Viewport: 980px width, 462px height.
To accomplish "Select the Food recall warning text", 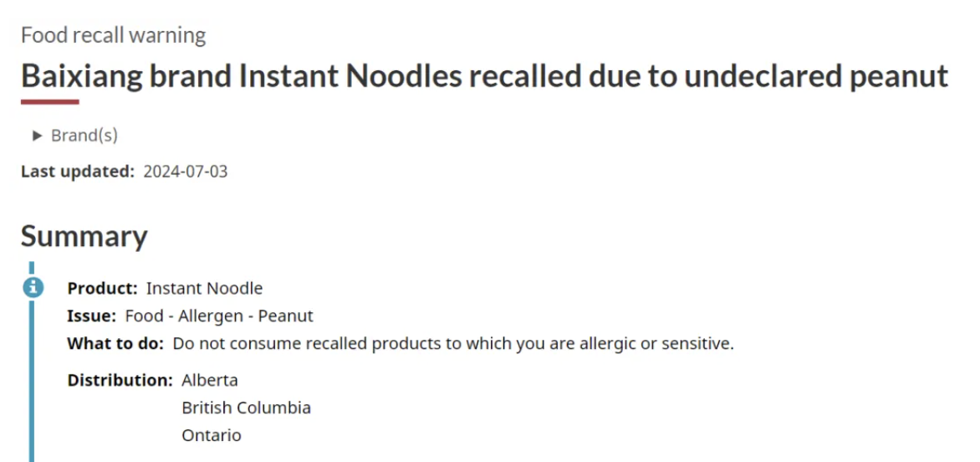I will [x=113, y=35].
